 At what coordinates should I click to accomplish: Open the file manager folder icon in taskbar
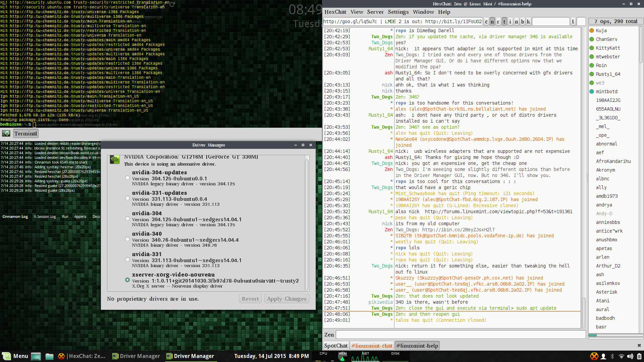pos(49,356)
